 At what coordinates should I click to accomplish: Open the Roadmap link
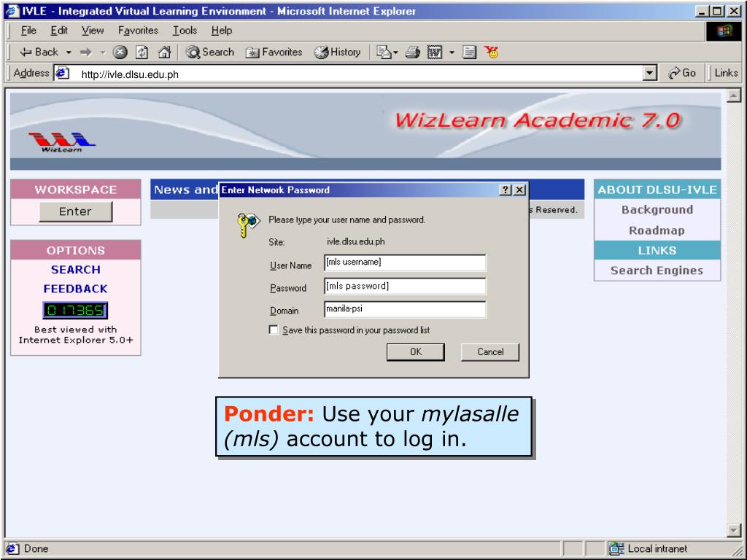tap(657, 230)
